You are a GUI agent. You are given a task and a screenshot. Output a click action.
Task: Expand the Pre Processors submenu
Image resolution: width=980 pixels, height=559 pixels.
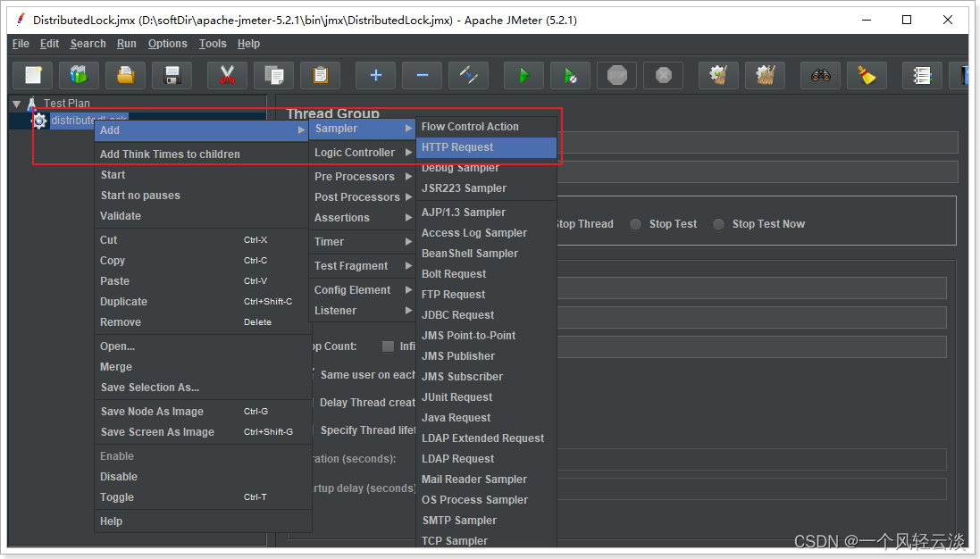[363, 177]
